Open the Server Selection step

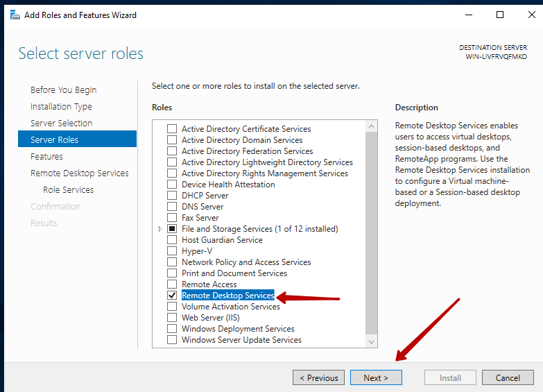pyautogui.click(x=61, y=123)
